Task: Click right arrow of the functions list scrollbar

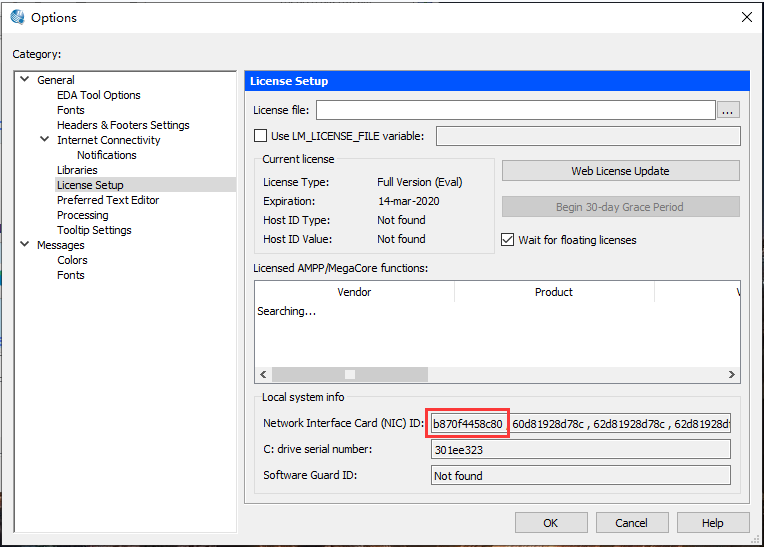Action: pyautogui.click(x=732, y=374)
